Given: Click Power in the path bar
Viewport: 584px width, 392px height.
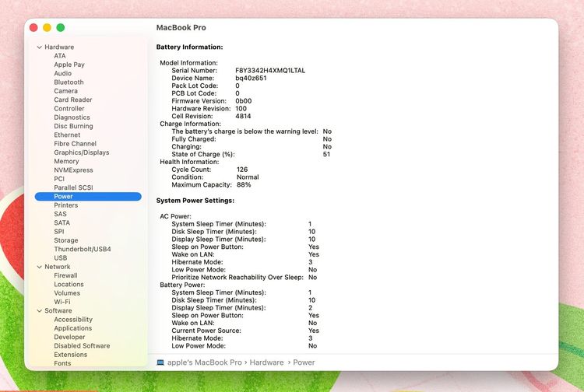Looking at the screenshot, I should pos(304,362).
